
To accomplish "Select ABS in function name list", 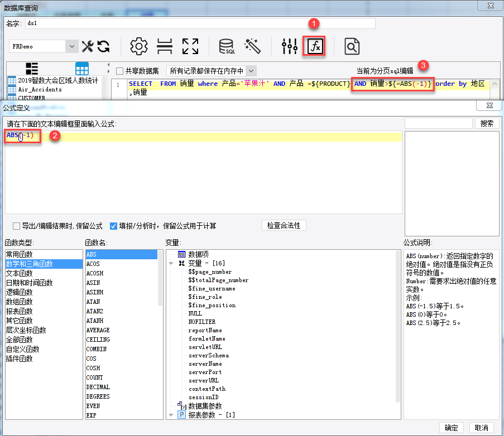I will [x=122, y=254].
